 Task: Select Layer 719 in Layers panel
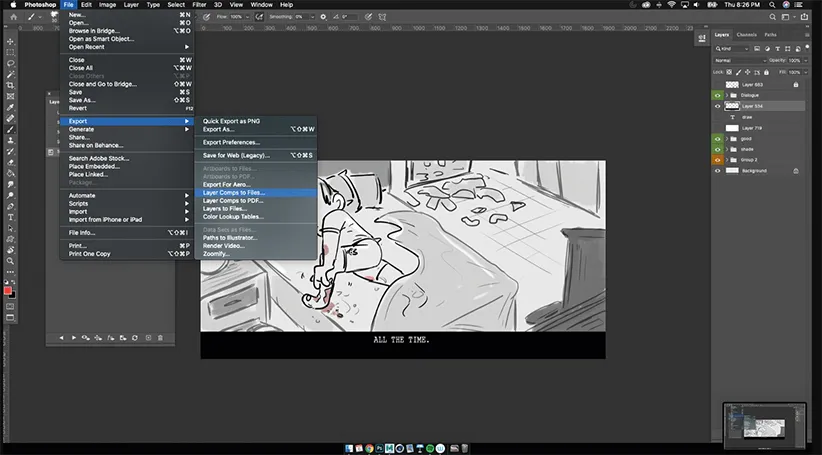[752, 128]
